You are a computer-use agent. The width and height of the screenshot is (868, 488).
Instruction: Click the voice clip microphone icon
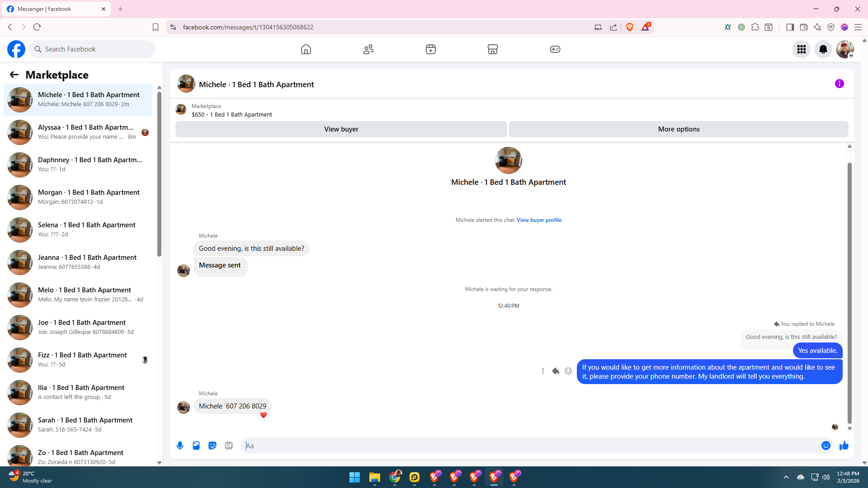(x=180, y=446)
